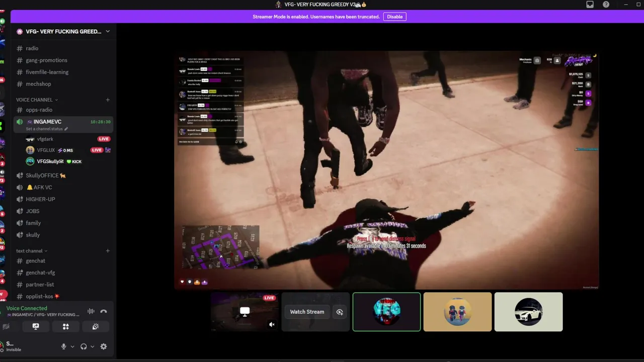The height and width of the screenshot is (362, 644).
Task: Click the share your screen button
Action: click(x=36, y=326)
